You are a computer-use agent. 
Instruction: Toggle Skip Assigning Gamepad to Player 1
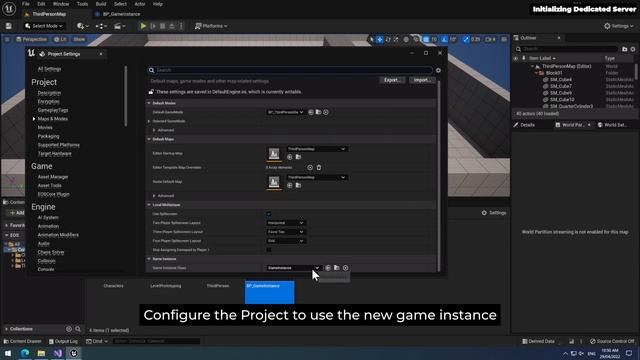pos(269,250)
